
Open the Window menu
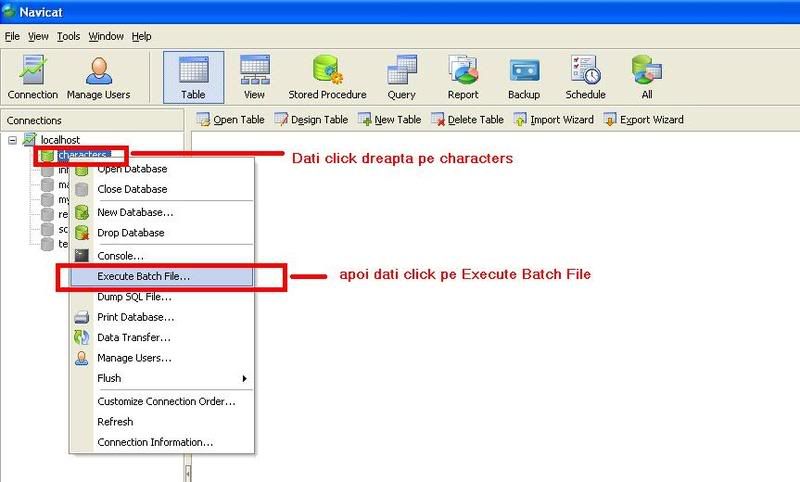[106, 36]
